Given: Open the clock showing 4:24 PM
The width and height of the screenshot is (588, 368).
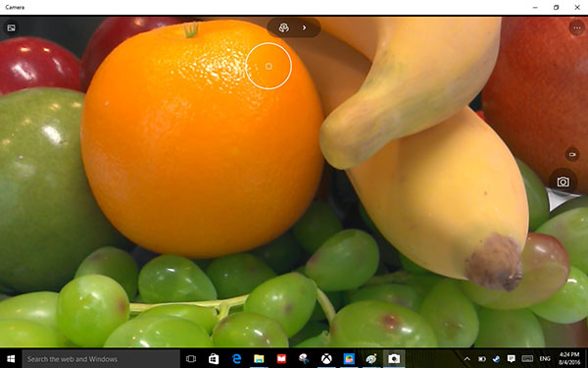Looking at the screenshot, I should 569,359.
